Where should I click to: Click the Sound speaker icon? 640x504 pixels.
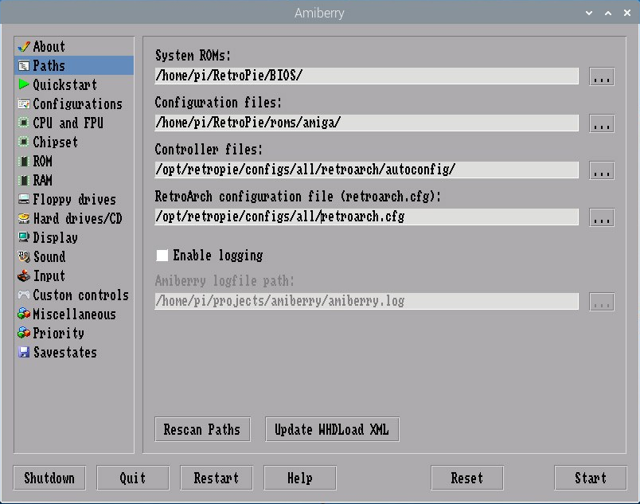[24, 256]
